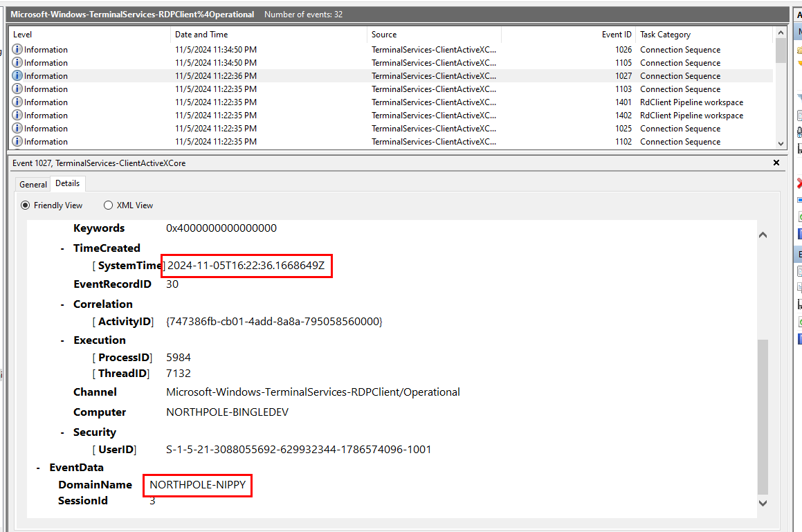This screenshot has width=802, height=532.
Task: Switch to the General tab
Action: pos(33,184)
